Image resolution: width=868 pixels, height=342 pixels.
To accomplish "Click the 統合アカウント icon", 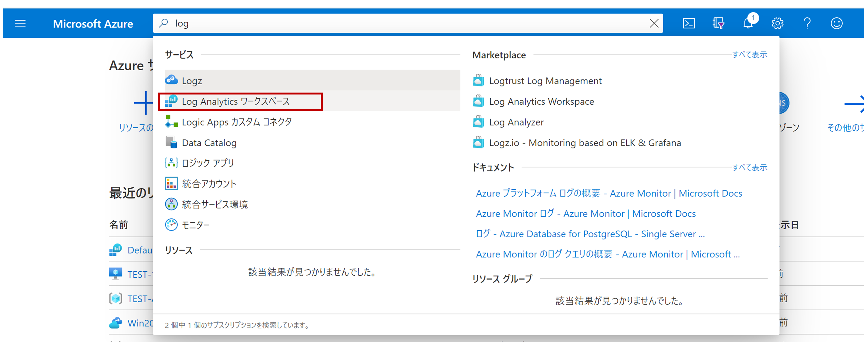I will coord(171,183).
